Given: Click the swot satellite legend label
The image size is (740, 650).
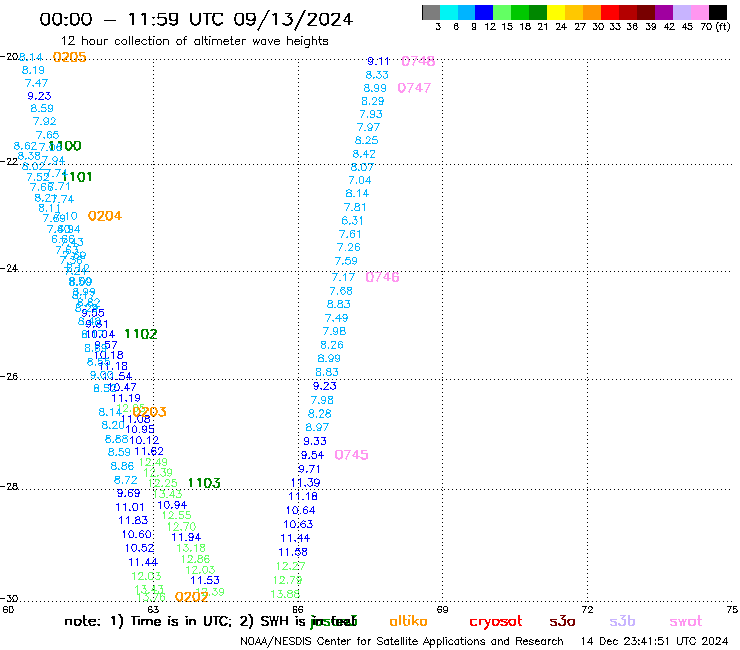Looking at the screenshot, I should pos(686,621).
